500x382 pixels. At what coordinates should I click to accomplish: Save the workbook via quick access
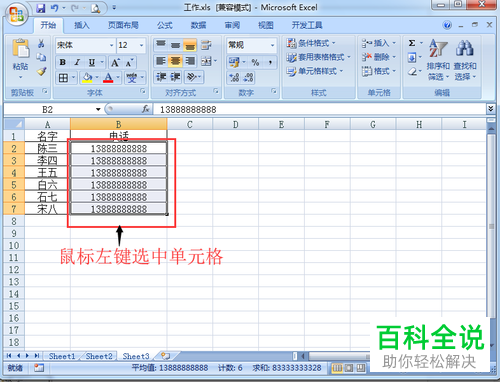41,8
